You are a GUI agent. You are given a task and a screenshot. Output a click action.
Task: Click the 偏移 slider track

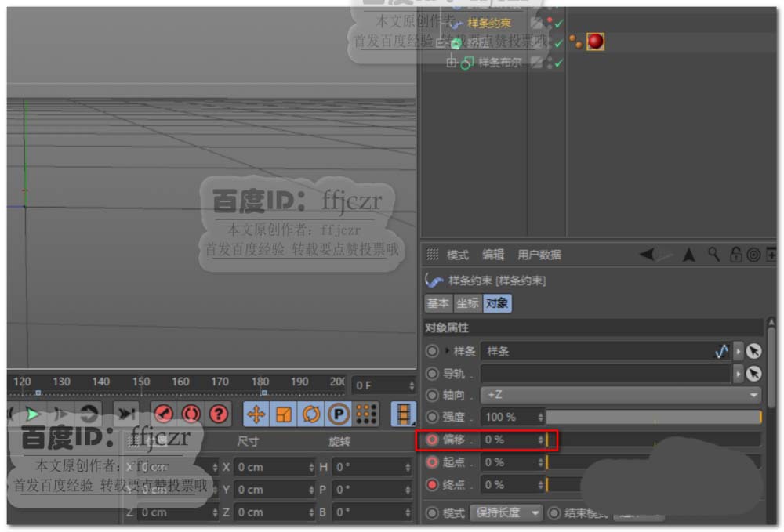[x=654, y=440]
